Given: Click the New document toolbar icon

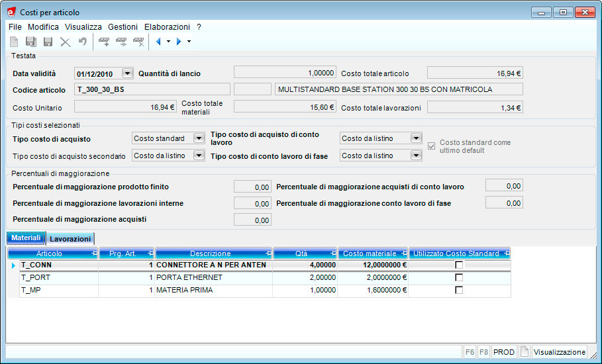Looking at the screenshot, I should pos(14,42).
